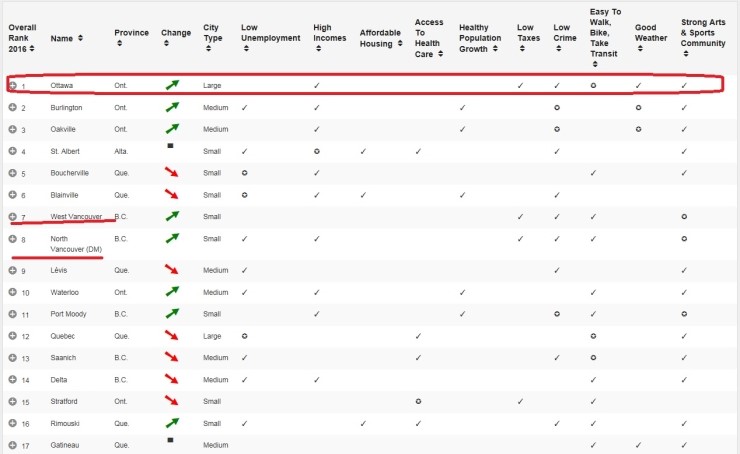Click Boucherville's red down change arrow
740x454 pixels.
[172, 172]
